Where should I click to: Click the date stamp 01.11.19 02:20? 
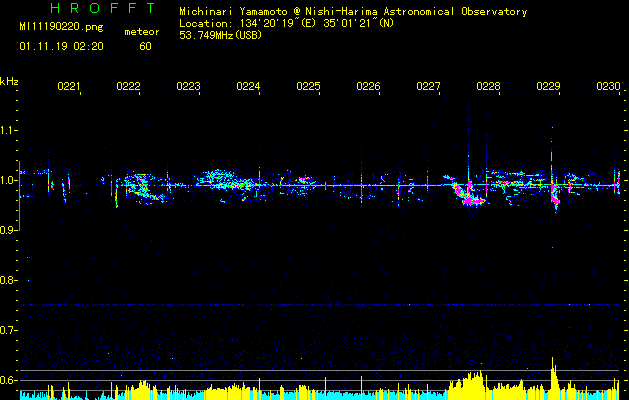[61, 47]
